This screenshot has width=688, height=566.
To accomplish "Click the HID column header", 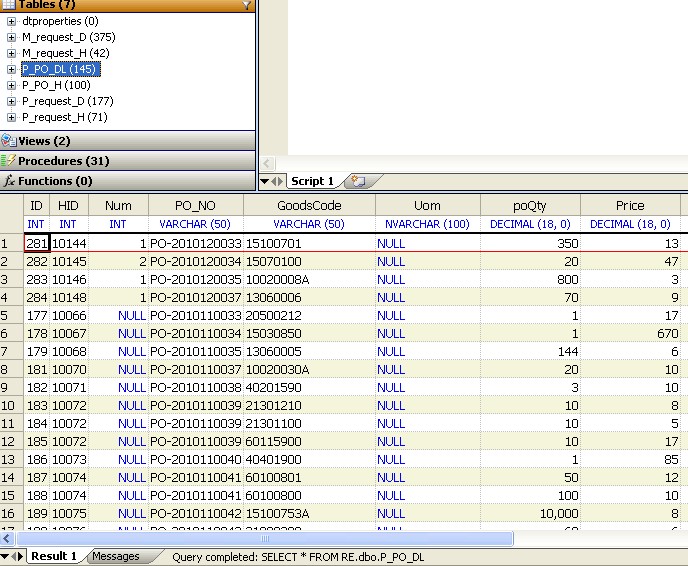I will pyautogui.click(x=68, y=205).
